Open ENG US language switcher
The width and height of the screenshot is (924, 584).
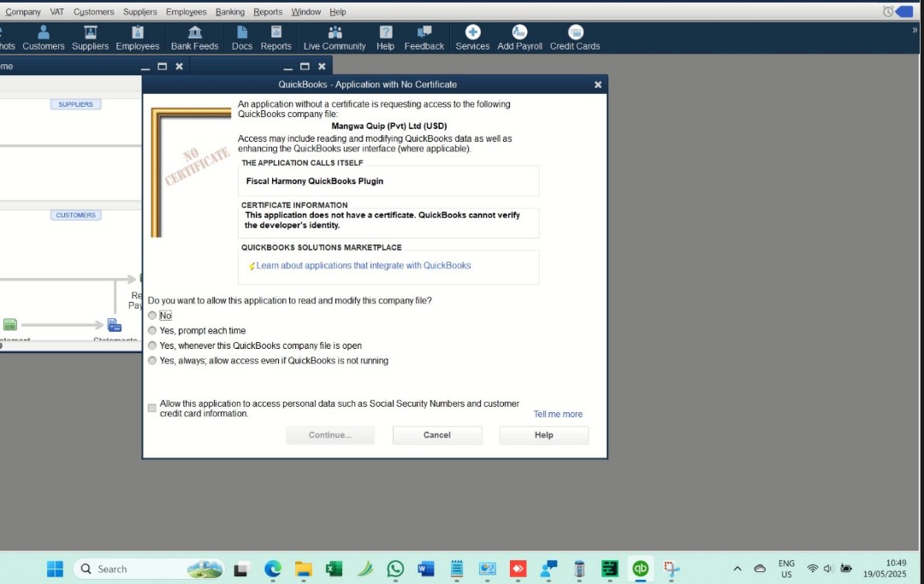786,569
